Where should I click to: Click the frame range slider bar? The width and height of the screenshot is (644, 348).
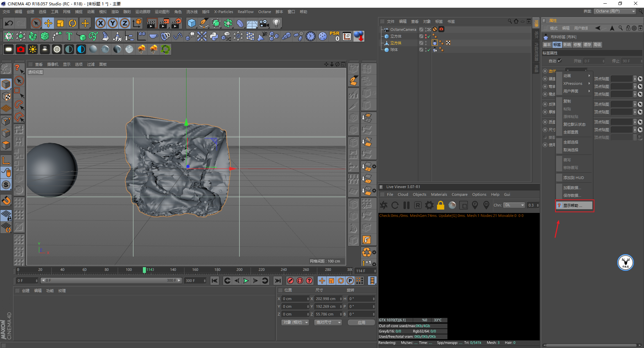(x=111, y=281)
